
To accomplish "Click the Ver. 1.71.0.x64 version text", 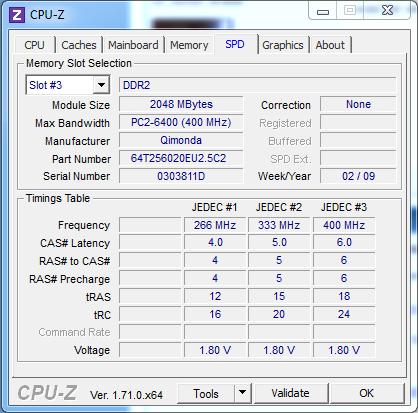I will point(126,395).
